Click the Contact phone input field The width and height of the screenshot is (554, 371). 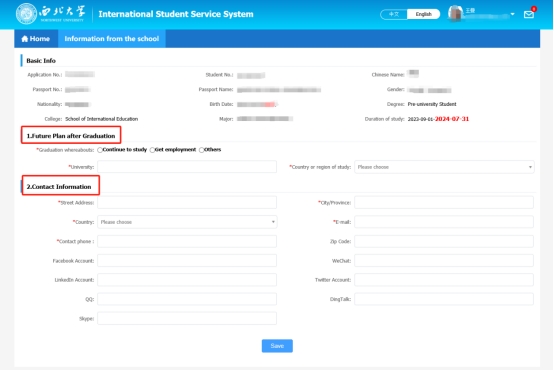click(187, 241)
